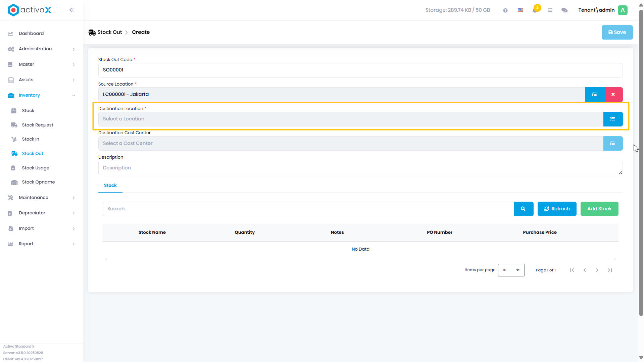Open Destination Cost Center picker list button
The image size is (644, 362).
613,143
